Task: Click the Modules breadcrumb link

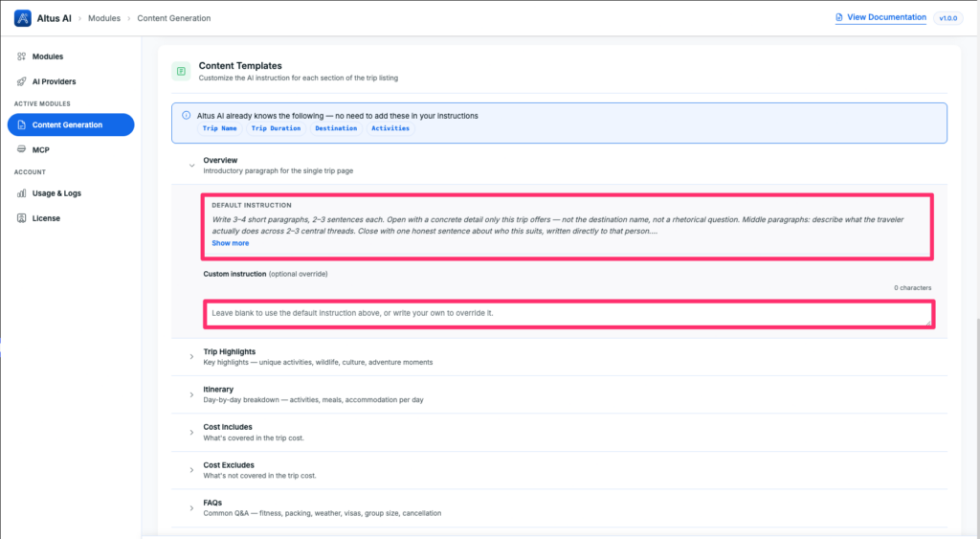Action: click(103, 18)
